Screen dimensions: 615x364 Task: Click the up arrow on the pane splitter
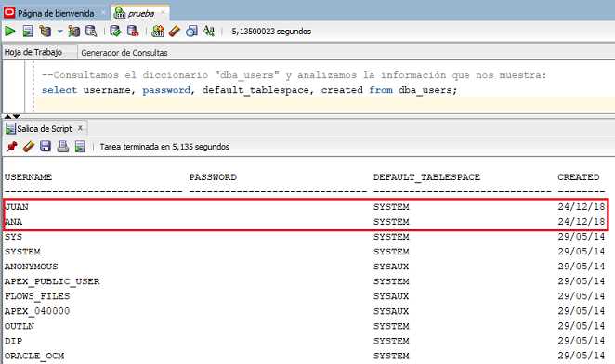pos(7,116)
